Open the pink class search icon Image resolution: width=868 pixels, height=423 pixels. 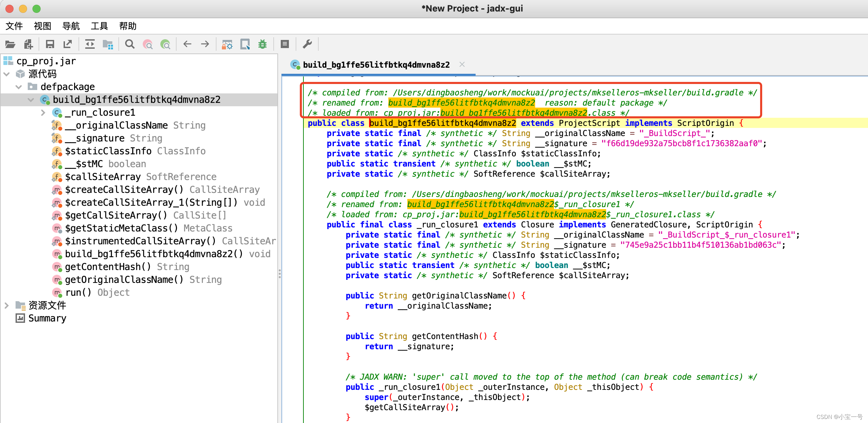(148, 44)
